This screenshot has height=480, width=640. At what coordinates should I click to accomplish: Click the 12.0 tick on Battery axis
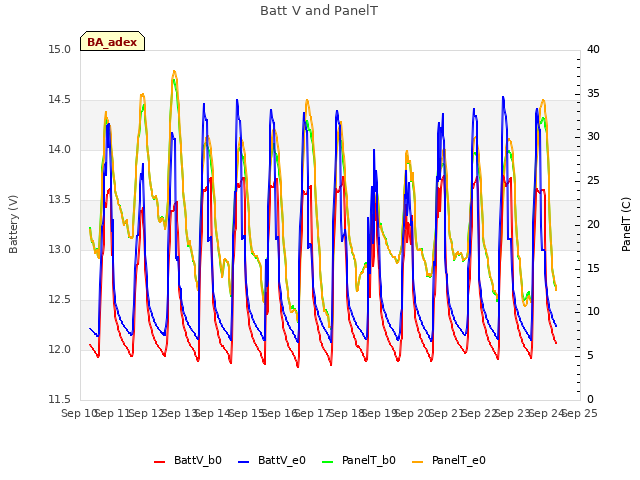pos(60,350)
